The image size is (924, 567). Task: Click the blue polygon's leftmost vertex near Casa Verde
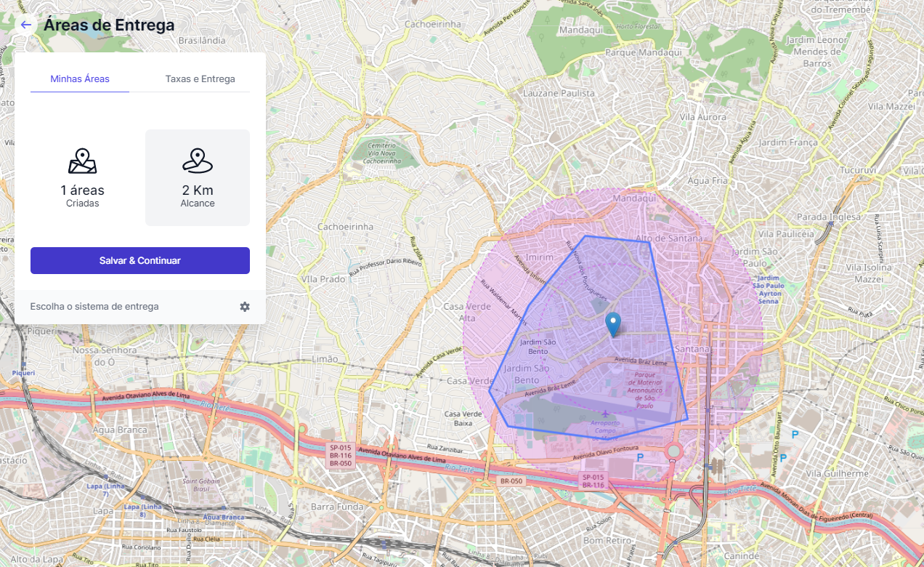click(x=490, y=391)
